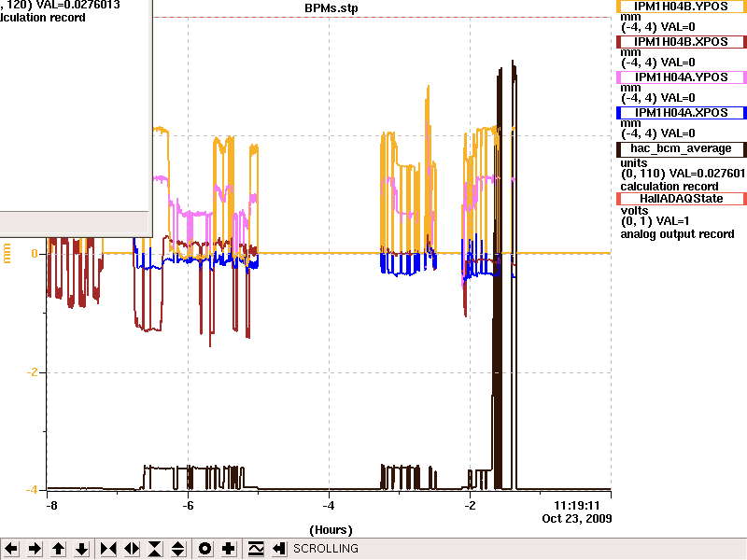Select the hac_bcm_average legend entry
The image size is (747, 560).
coord(682,149)
